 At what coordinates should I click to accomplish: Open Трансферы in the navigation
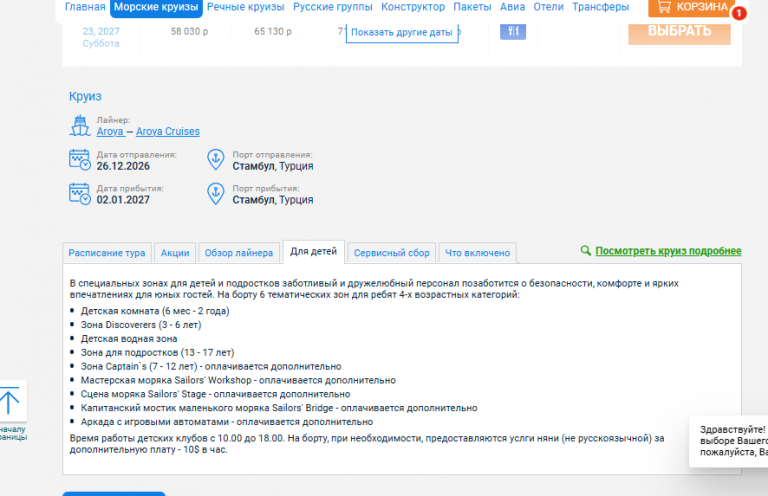coord(600,7)
